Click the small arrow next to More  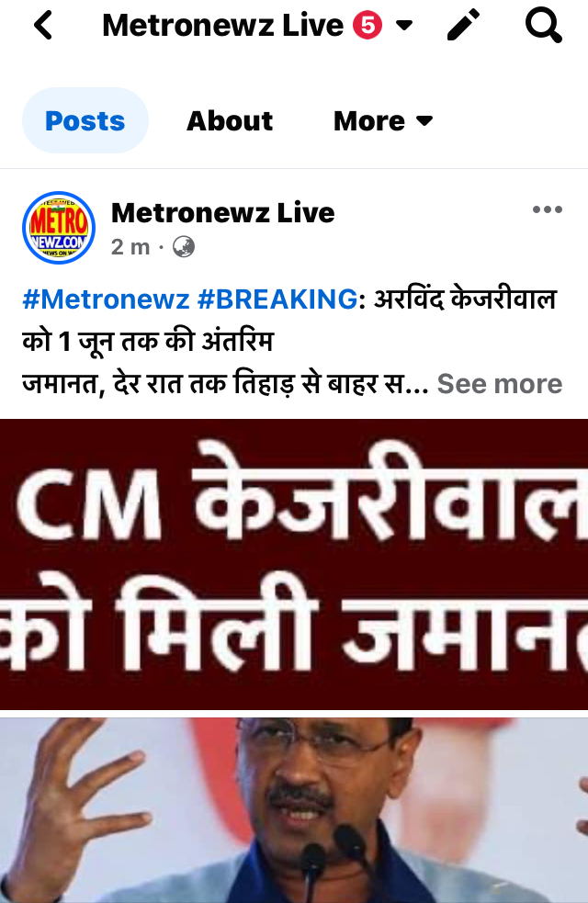(x=424, y=121)
